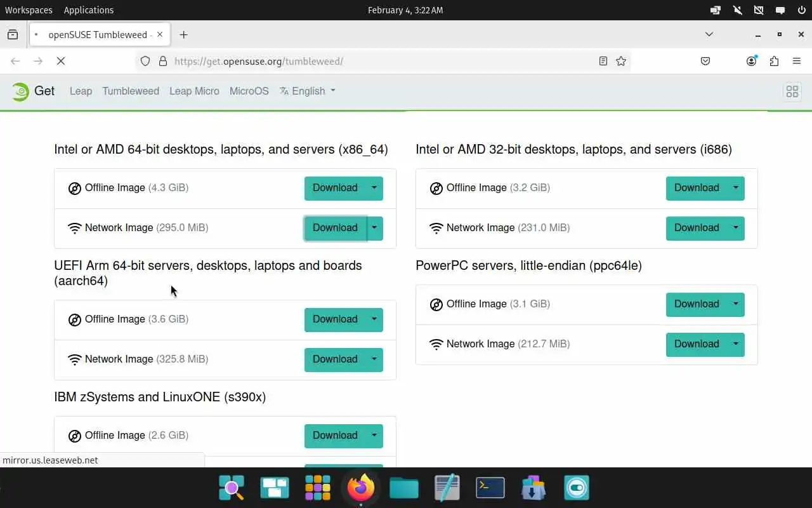Download the x86_64 Offline Image (4.3 GiB)

(335, 188)
